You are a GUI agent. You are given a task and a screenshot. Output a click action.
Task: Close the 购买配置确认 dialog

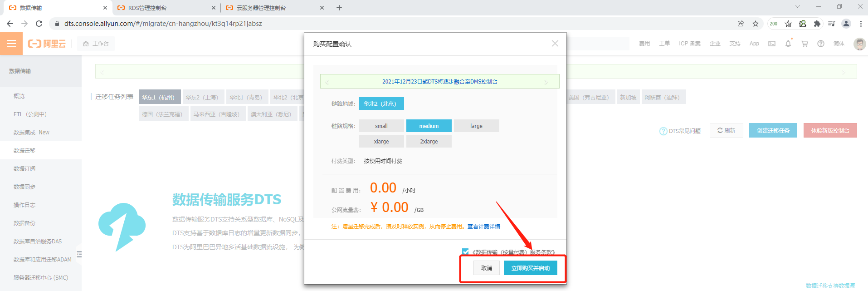[555, 44]
